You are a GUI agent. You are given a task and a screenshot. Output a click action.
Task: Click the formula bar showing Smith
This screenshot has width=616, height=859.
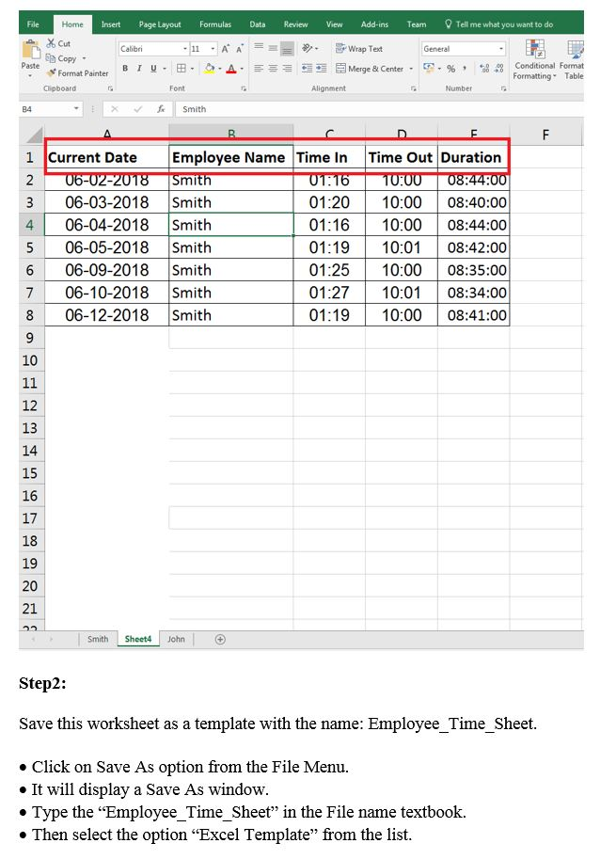(379, 109)
